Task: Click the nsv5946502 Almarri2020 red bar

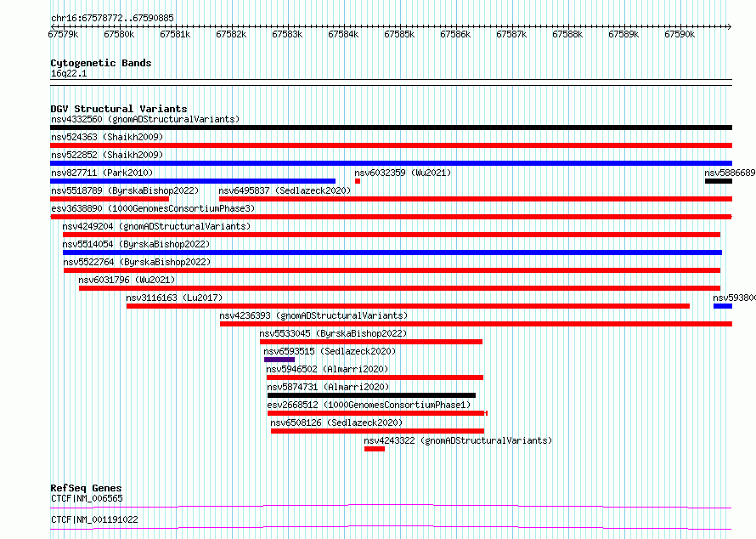Action: coord(375,377)
